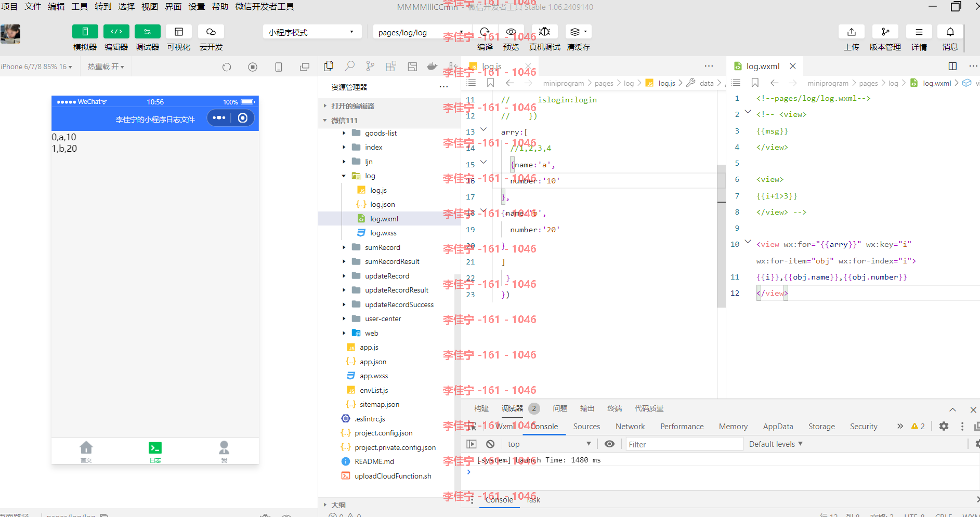This screenshot has width=980, height=517.
Task: Fold the wx:for view at line 10
Action: tap(748, 242)
